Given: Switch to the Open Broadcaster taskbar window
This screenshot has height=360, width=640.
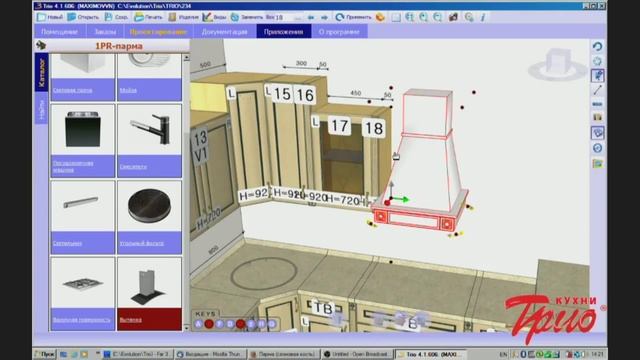Looking at the screenshot, I should click(x=358, y=354).
